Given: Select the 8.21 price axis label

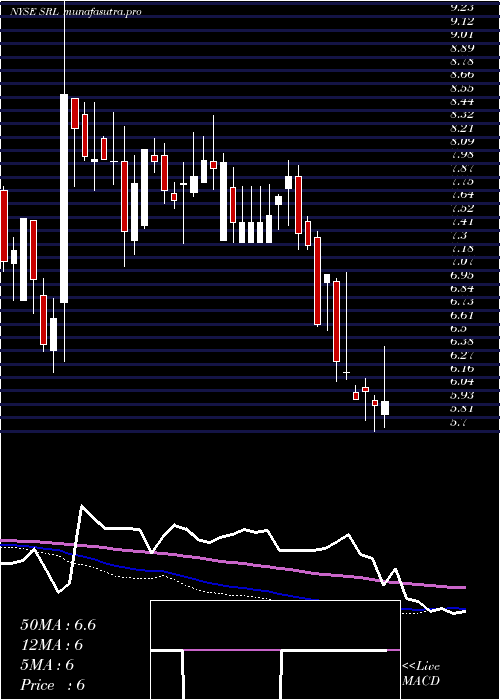Looking at the screenshot, I should point(462,128).
